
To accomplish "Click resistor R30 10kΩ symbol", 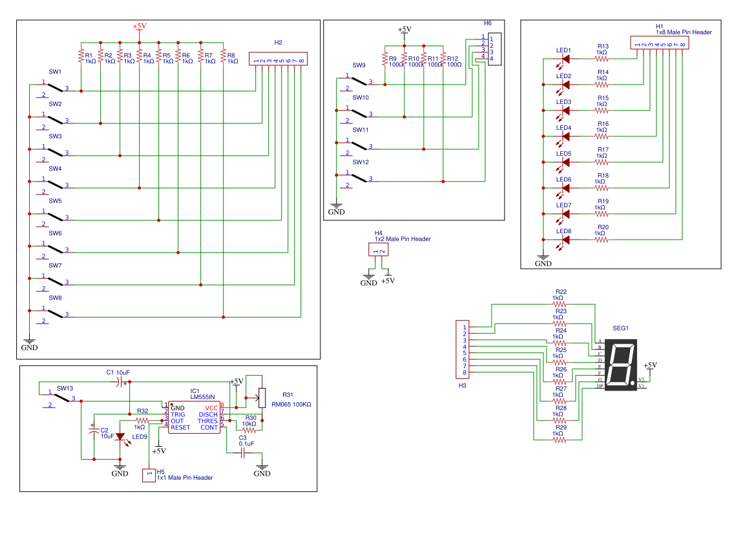I will [x=249, y=431].
